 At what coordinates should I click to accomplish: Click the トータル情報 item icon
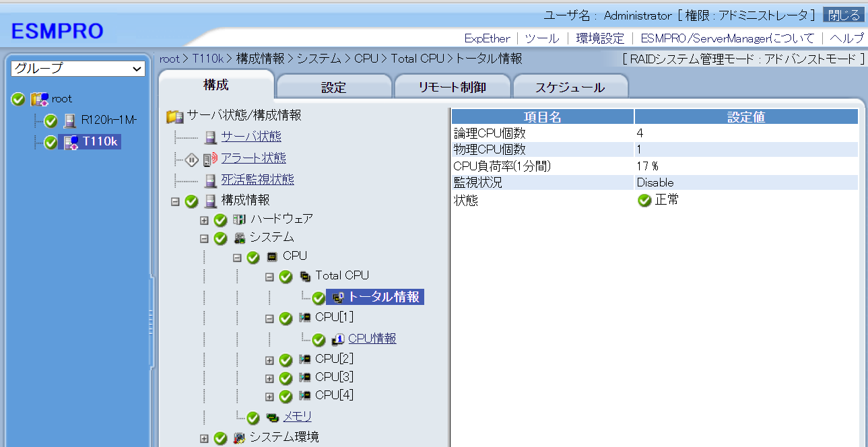[338, 298]
